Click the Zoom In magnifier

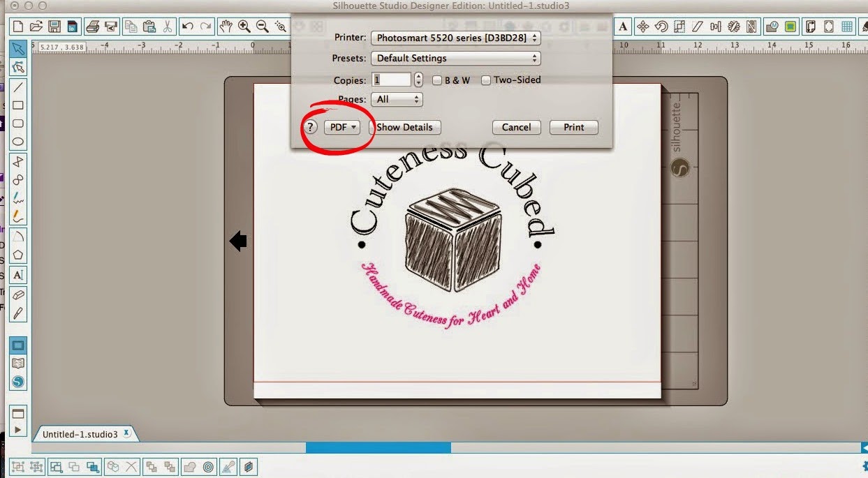pos(242,26)
